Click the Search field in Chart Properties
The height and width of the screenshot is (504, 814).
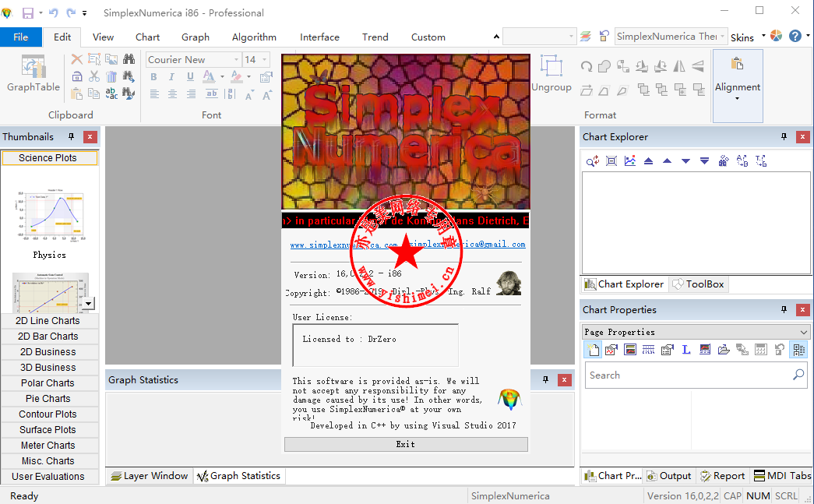coord(696,375)
